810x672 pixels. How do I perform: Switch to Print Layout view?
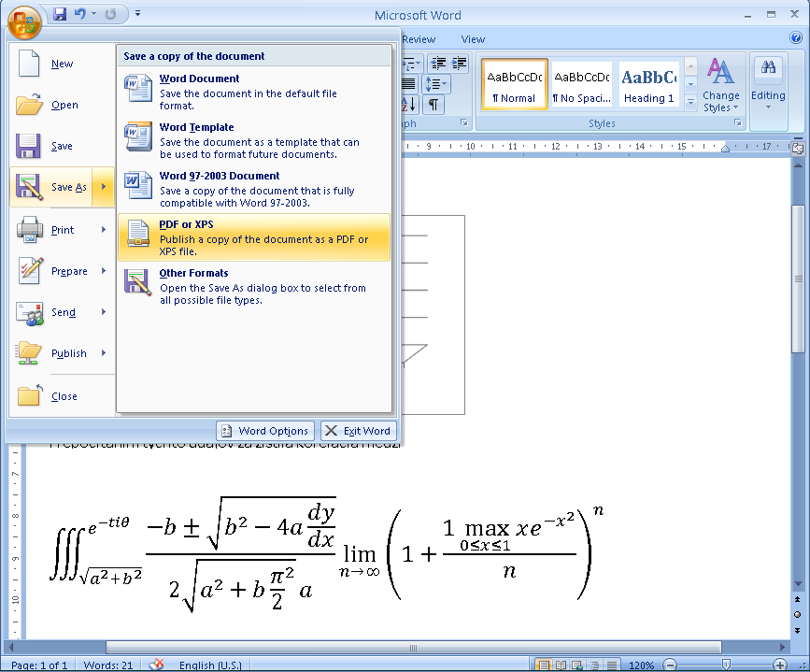point(543,665)
